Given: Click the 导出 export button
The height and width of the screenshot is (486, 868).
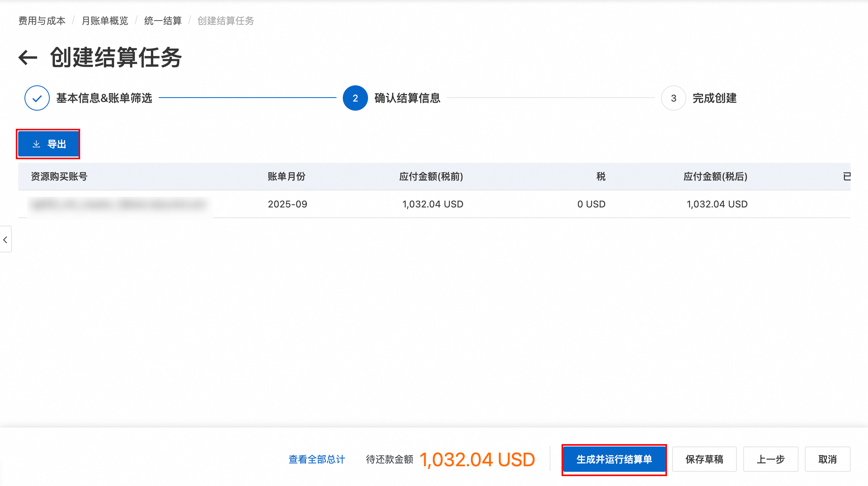Looking at the screenshot, I should click(48, 144).
